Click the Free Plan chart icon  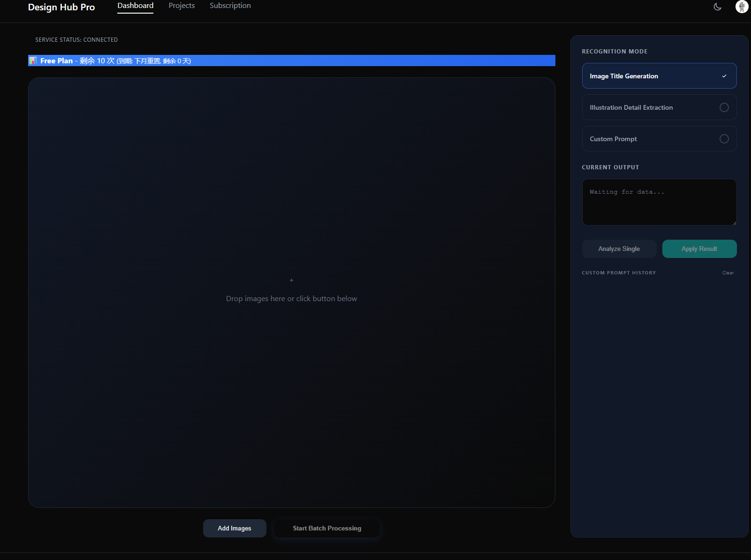coord(33,61)
